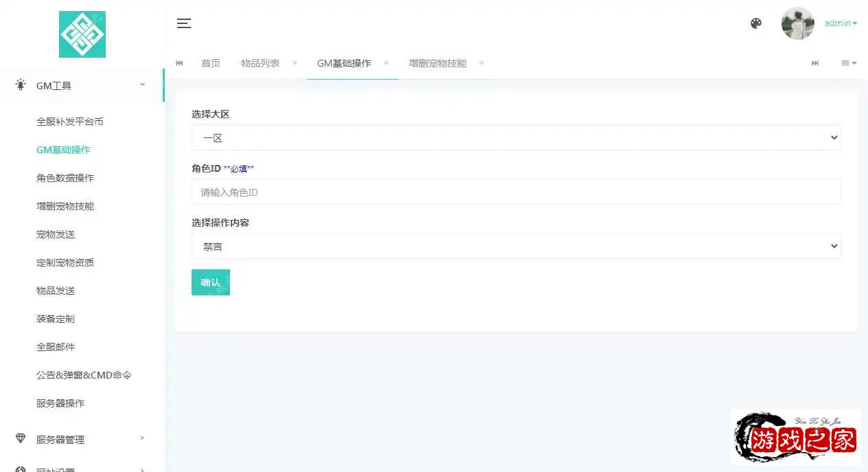
Task: Expand the 服务器管理 sidebar section
Action: [141, 437]
